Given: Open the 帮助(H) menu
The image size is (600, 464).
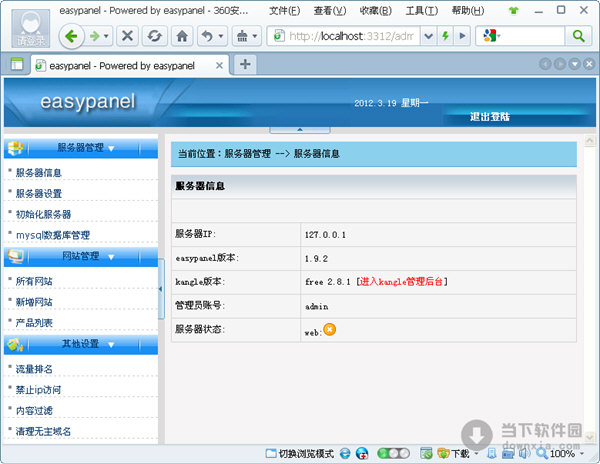Looking at the screenshot, I should click(x=468, y=11).
